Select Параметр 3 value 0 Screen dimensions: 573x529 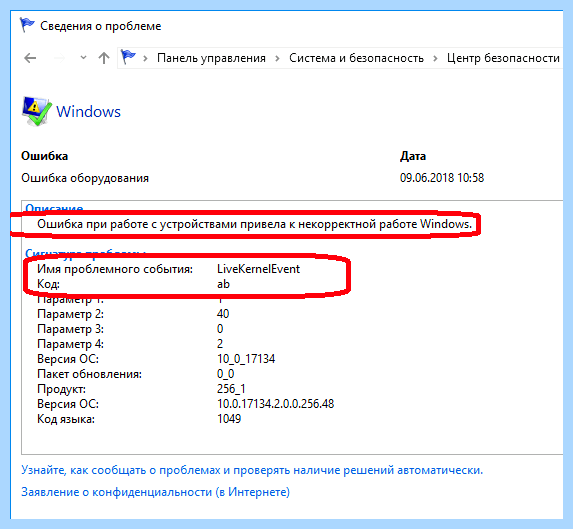click(x=220, y=329)
